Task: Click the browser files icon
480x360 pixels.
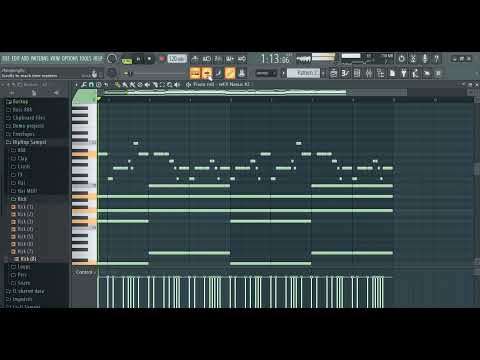Action: coord(34,93)
